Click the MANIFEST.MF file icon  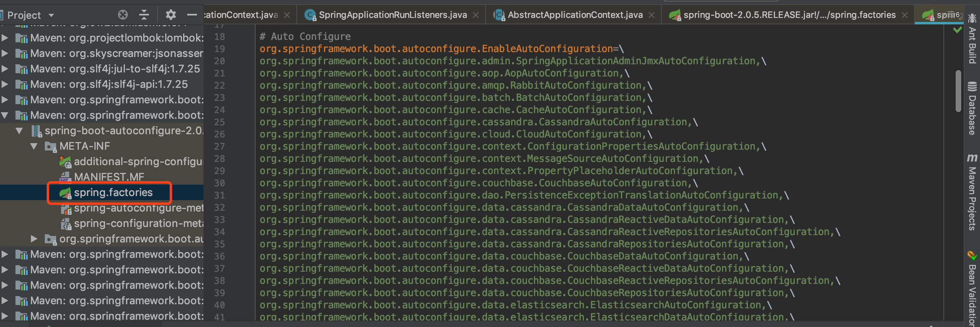click(65, 177)
